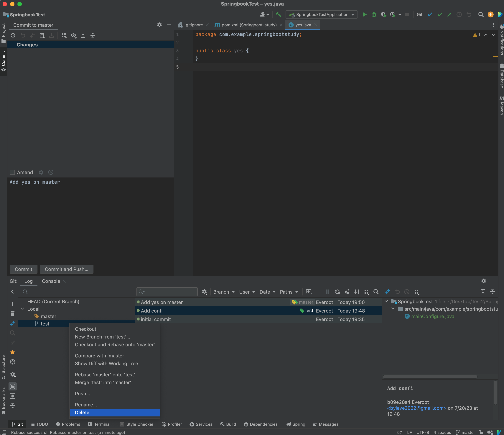The image size is (504, 435).
Task: Open the Branch filter dropdown
Action: pyautogui.click(x=224, y=292)
